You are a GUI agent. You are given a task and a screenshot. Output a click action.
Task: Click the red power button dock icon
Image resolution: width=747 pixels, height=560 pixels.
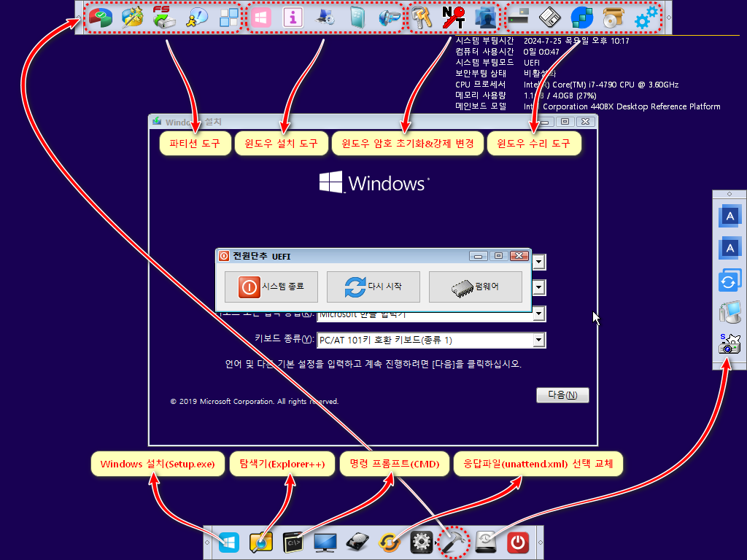pyautogui.click(x=518, y=542)
